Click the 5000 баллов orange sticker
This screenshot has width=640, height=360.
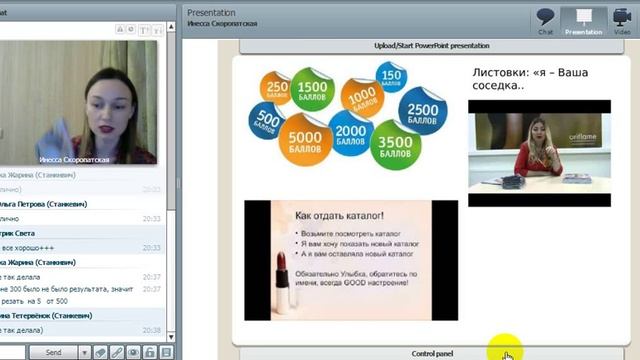tap(305, 140)
